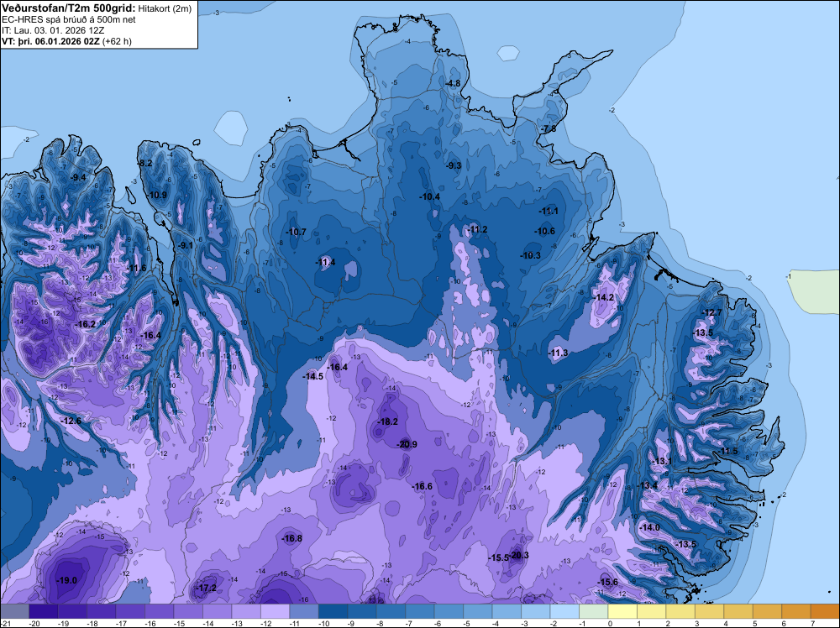This screenshot has width=840, height=628.
Task: Click the -15.5 temperature value
Action: 498,557
